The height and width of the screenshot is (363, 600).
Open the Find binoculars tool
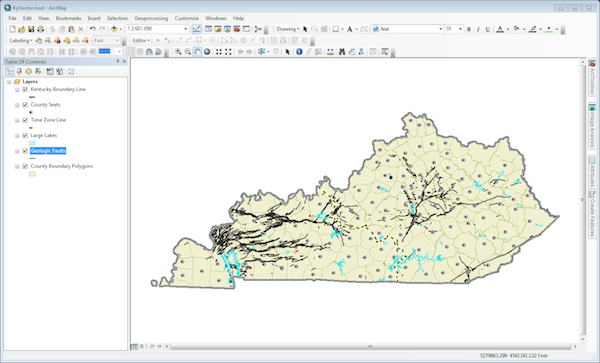(342, 52)
